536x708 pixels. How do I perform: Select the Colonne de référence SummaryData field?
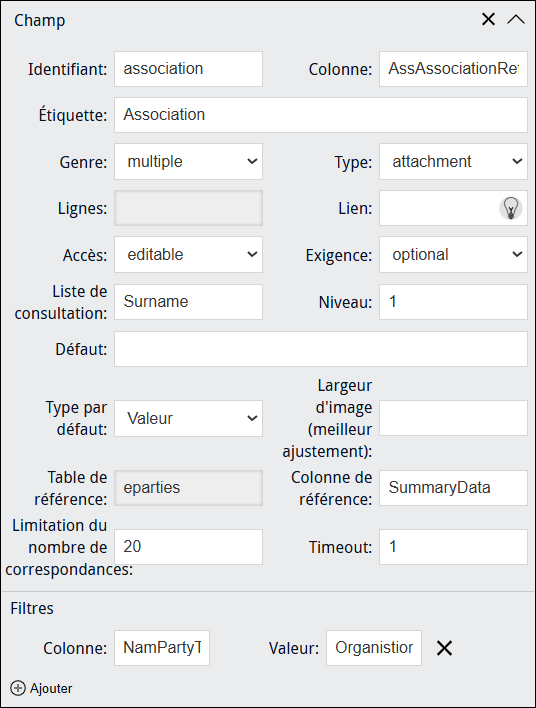453,488
